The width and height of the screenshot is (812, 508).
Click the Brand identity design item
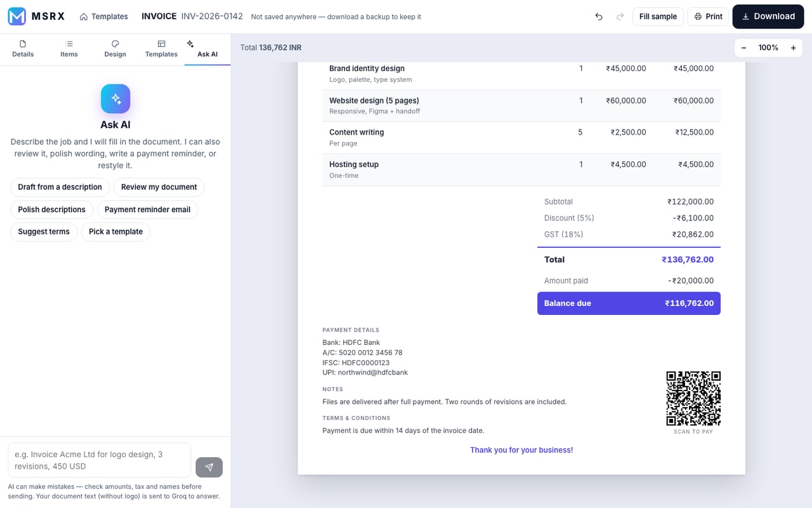coord(367,69)
